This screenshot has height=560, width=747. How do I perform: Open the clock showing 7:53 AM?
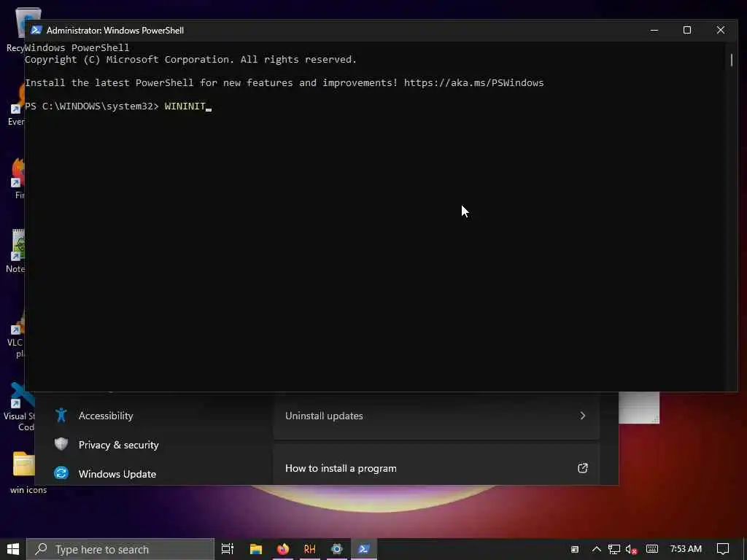coord(686,549)
